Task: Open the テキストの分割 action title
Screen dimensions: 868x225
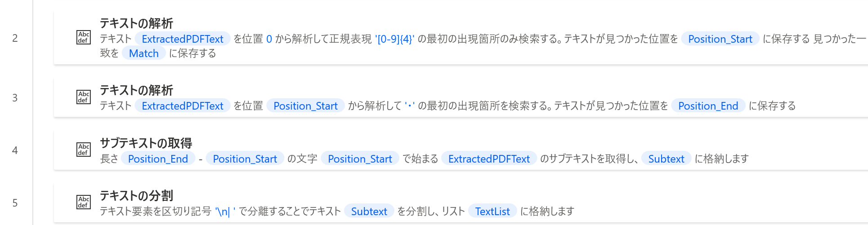Action: coord(136,196)
